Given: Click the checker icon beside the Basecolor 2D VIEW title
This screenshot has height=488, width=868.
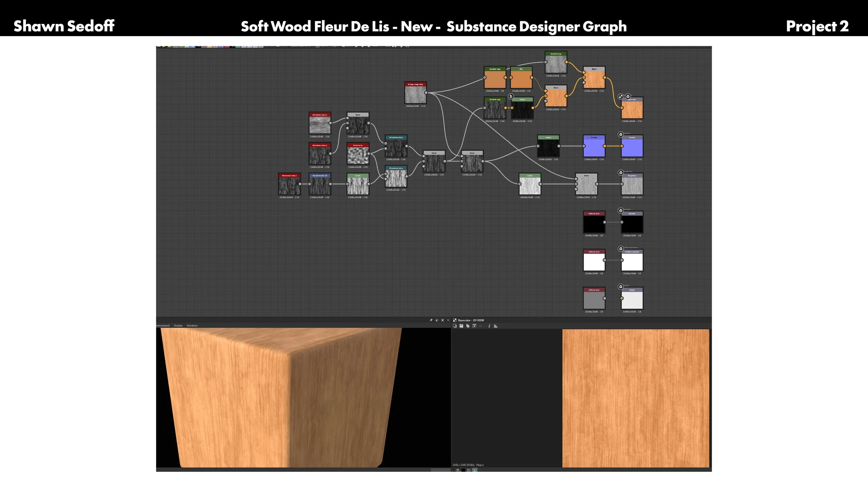Looking at the screenshot, I should (x=455, y=320).
